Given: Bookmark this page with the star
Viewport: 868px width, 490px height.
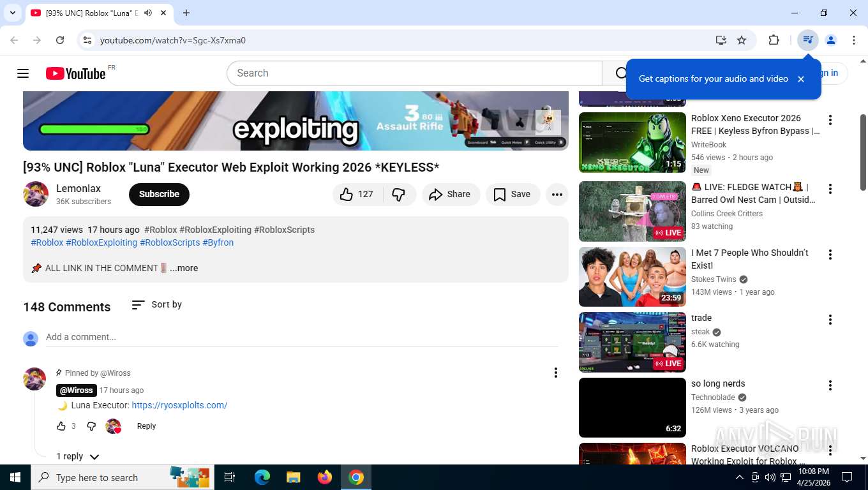Looking at the screenshot, I should click(x=742, y=40).
